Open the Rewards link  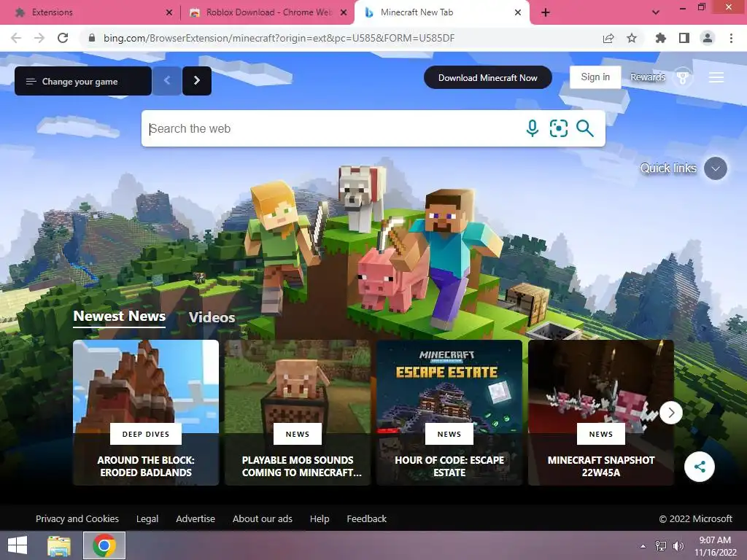648,77
